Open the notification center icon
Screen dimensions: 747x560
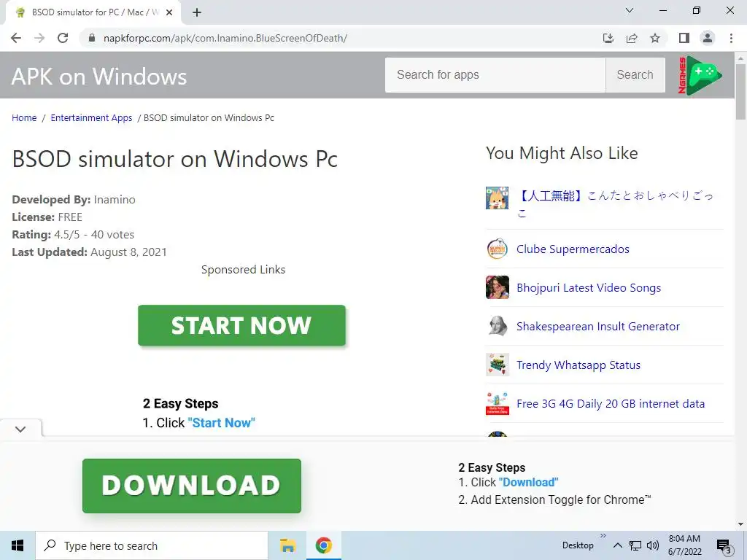click(724, 546)
